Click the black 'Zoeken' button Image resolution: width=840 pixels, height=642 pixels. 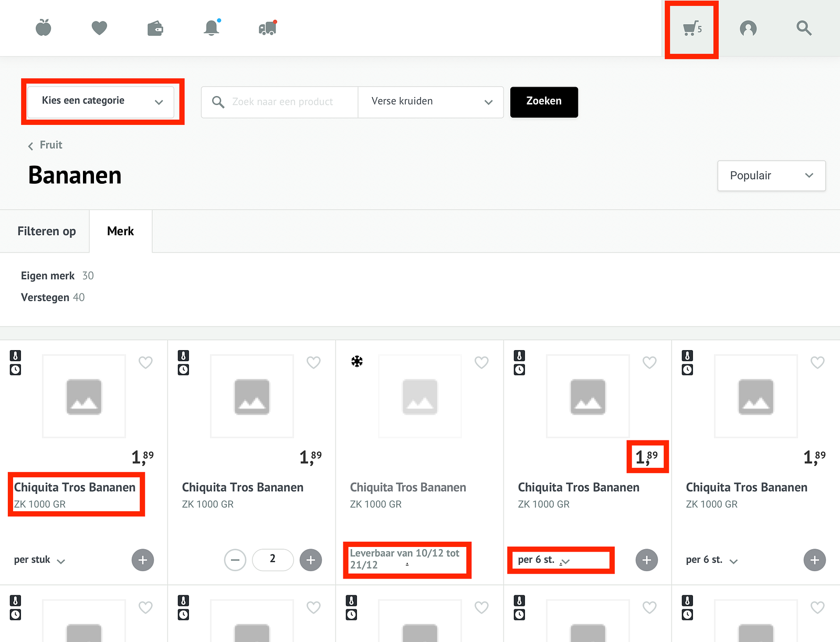click(x=544, y=102)
